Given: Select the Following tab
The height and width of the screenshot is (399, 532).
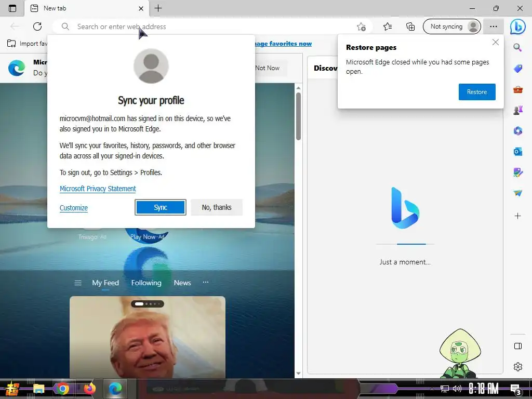Looking at the screenshot, I should pos(146,283).
